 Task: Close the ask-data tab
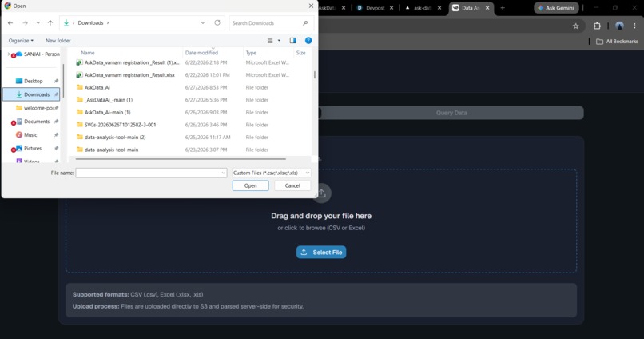point(439,8)
